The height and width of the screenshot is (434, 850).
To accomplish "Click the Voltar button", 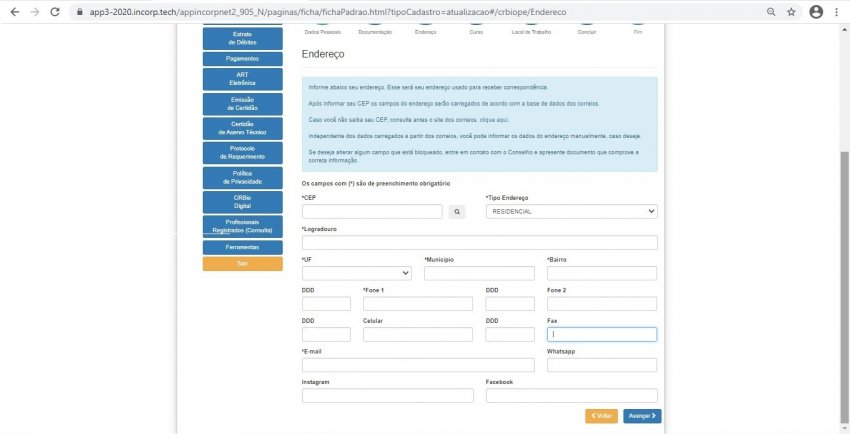I will [601, 416].
